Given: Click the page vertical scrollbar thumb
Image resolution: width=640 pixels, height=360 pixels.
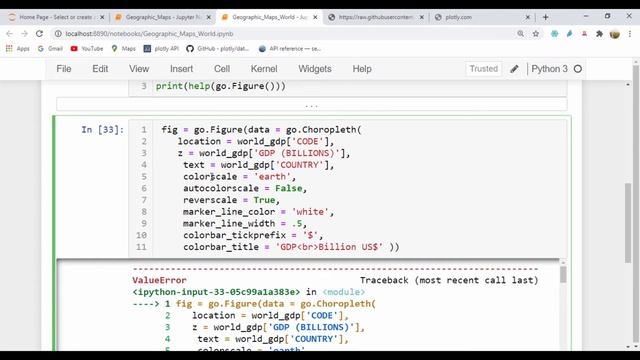Looking at the screenshot, I should [x=628, y=223].
